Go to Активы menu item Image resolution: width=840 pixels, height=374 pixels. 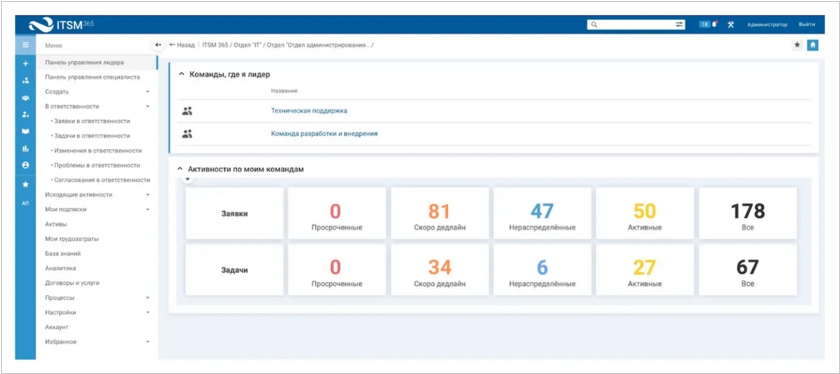[56, 224]
